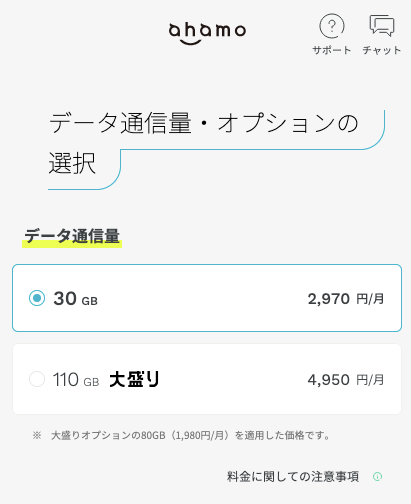Click the 4,950 price text
Viewport: 411px width, 504px height.
[x=329, y=380]
